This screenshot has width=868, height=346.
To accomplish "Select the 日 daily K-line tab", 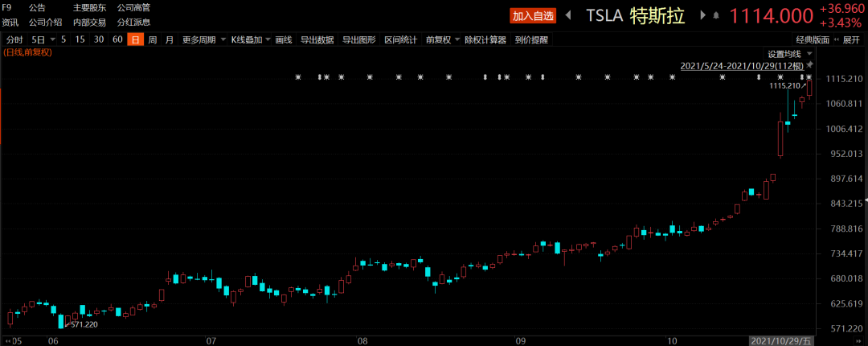I will point(135,40).
